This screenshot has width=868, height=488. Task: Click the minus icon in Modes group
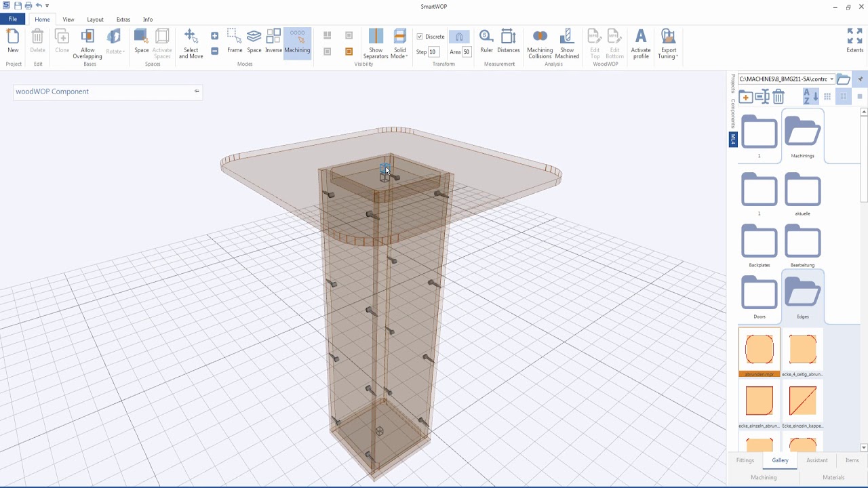(214, 51)
